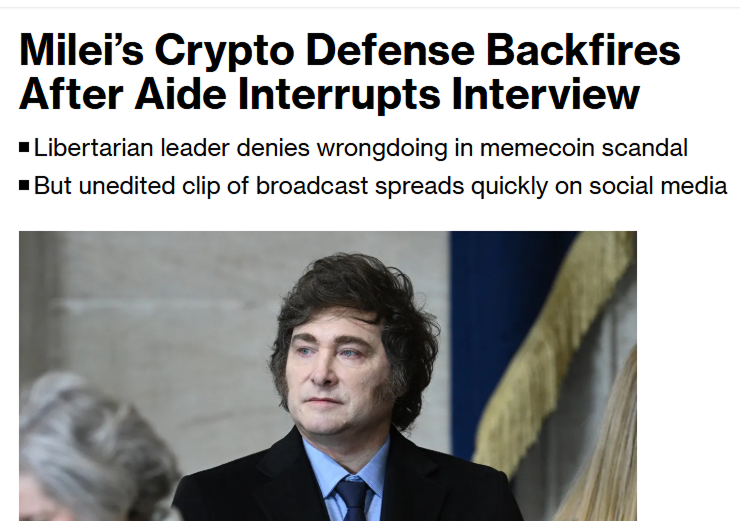This screenshot has height=521, width=740.
Task: Click the 'But unedited clip of broadcast' summary line
Action: coord(380,185)
